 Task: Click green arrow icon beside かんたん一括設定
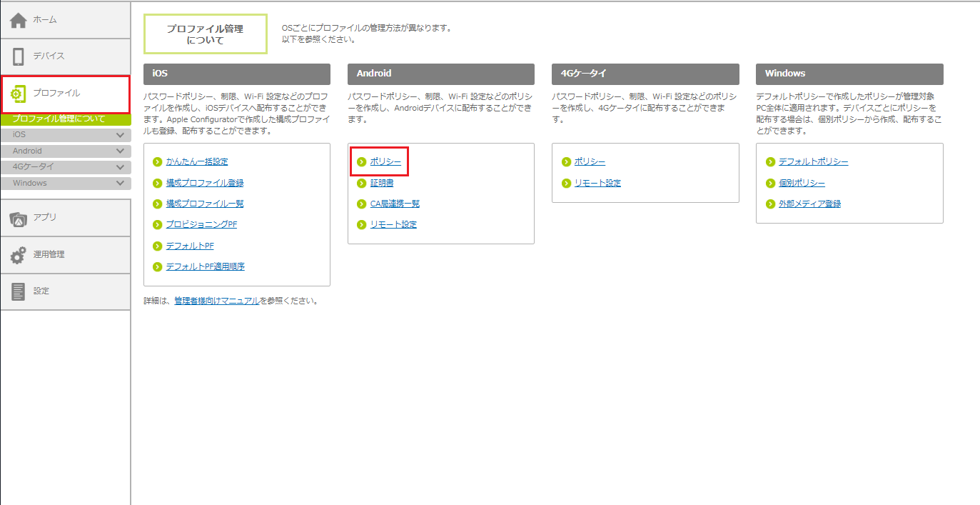pos(158,162)
